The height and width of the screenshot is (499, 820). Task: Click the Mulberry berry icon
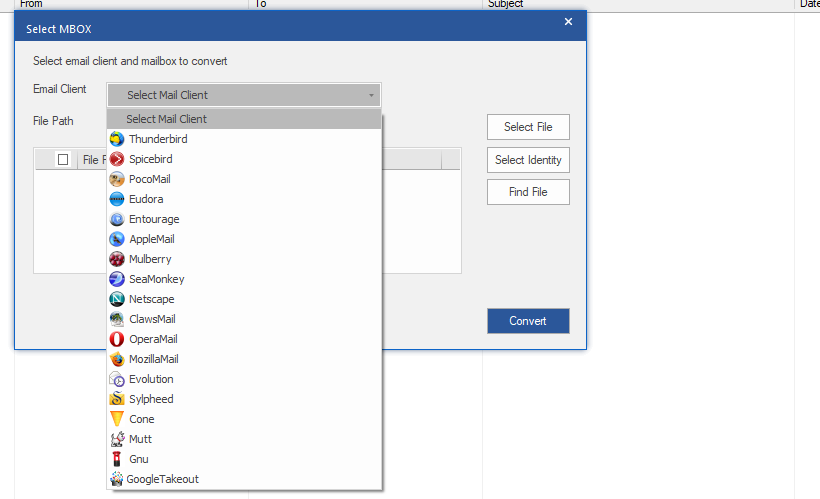pyautogui.click(x=117, y=259)
